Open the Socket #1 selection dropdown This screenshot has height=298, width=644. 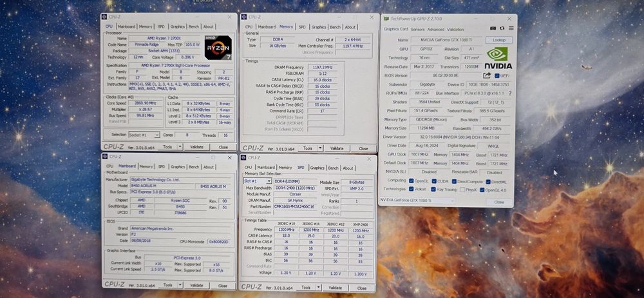(144, 135)
